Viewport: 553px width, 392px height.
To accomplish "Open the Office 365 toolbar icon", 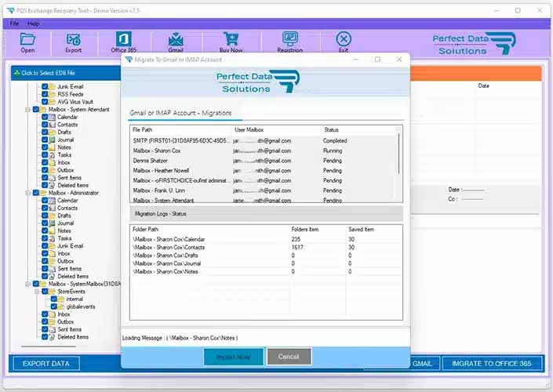I will coord(123,38).
